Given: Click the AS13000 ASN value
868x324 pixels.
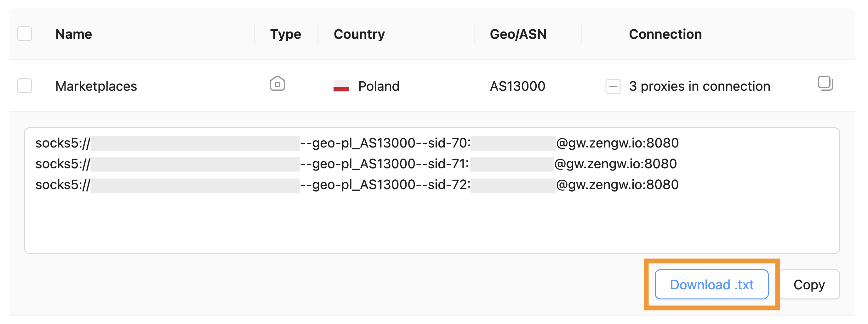Looking at the screenshot, I should coord(517,86).
